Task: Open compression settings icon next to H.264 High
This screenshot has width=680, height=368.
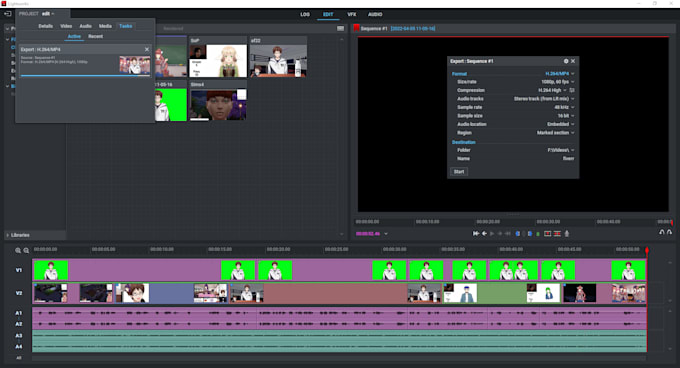Action: coord(572,90)
